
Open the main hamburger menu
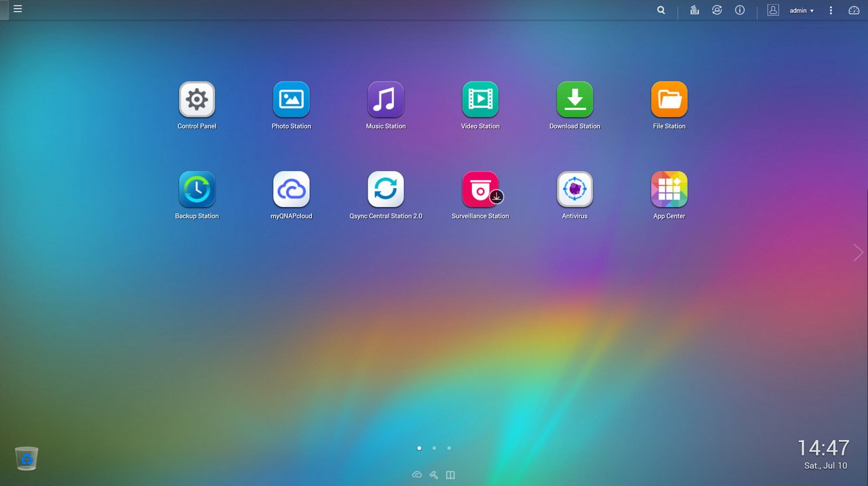18,10
